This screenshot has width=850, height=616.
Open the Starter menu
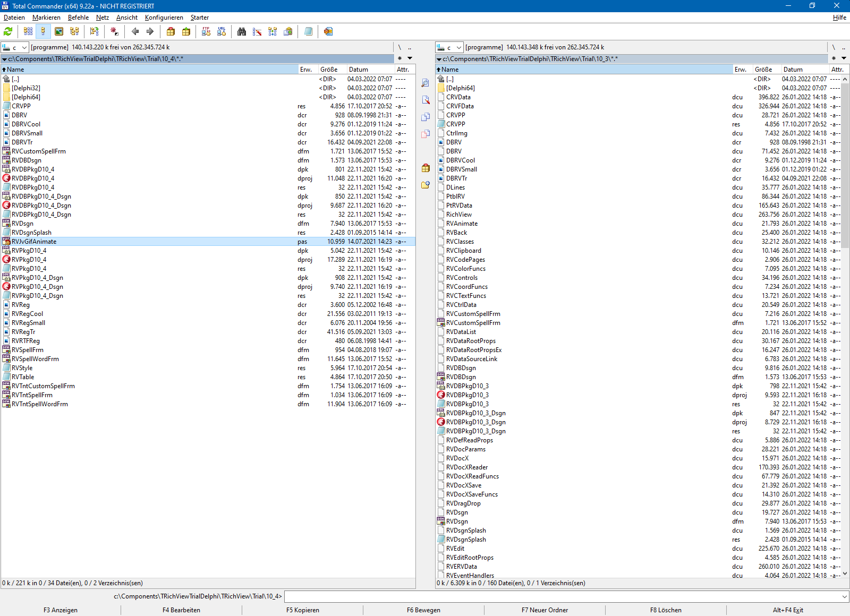(200, 18)
